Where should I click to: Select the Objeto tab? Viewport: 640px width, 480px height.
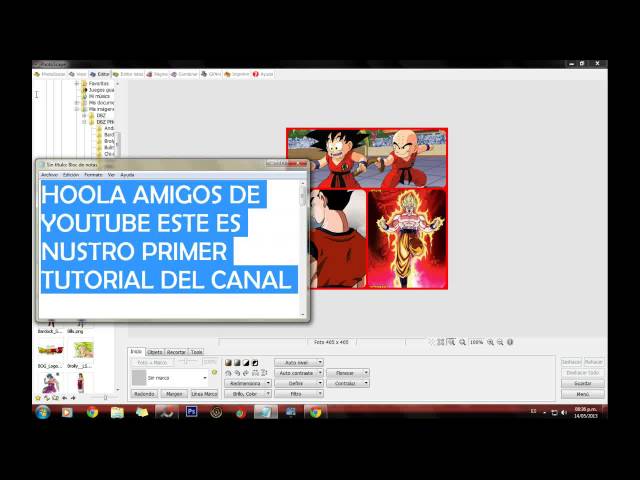[x=155, y=352]
